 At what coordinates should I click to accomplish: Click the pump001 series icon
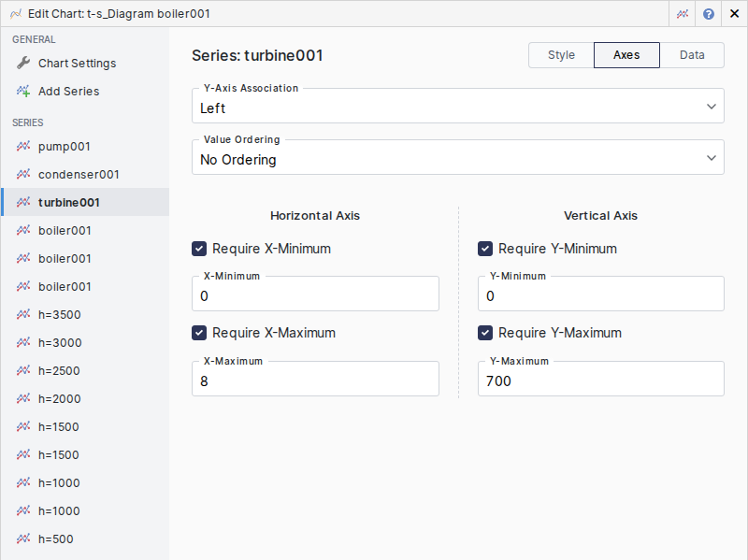[23, 147]
